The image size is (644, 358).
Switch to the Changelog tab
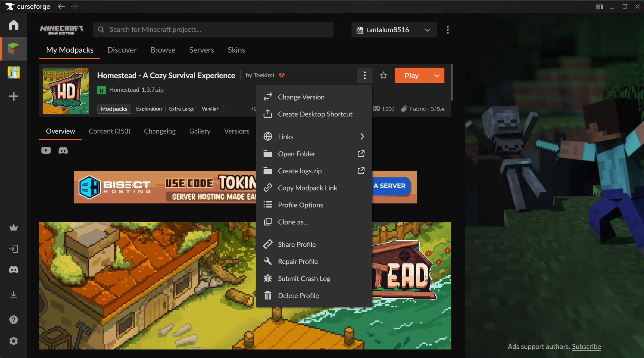[x=160, y=131]
